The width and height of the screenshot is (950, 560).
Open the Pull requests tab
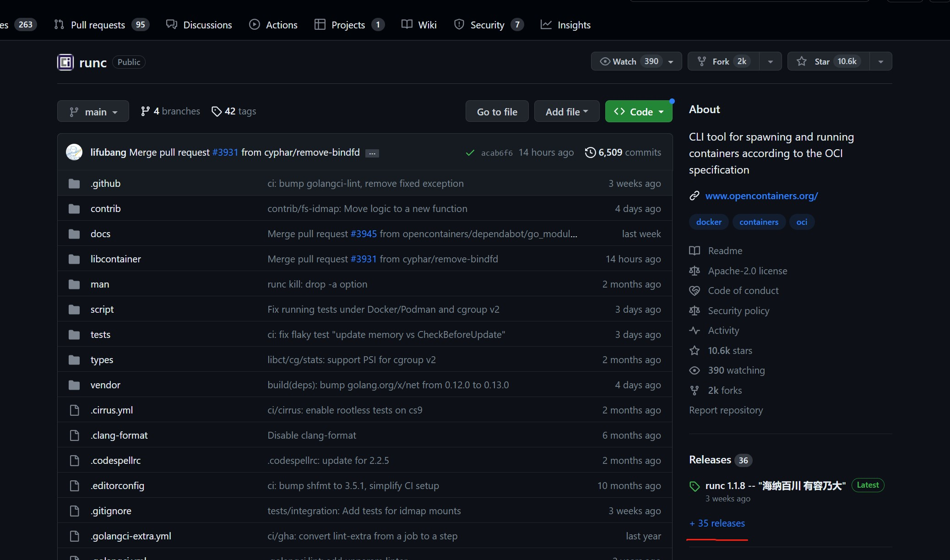click(98, 25)
